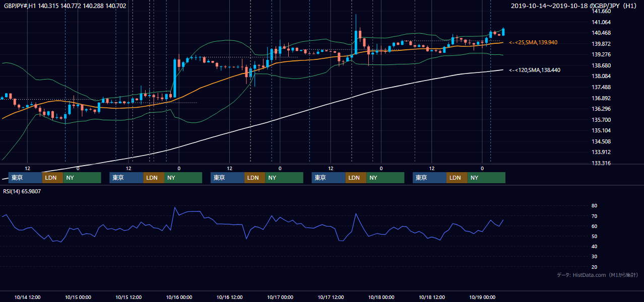Click time axis label 10/16 00:00

click(x=179, y=297)
